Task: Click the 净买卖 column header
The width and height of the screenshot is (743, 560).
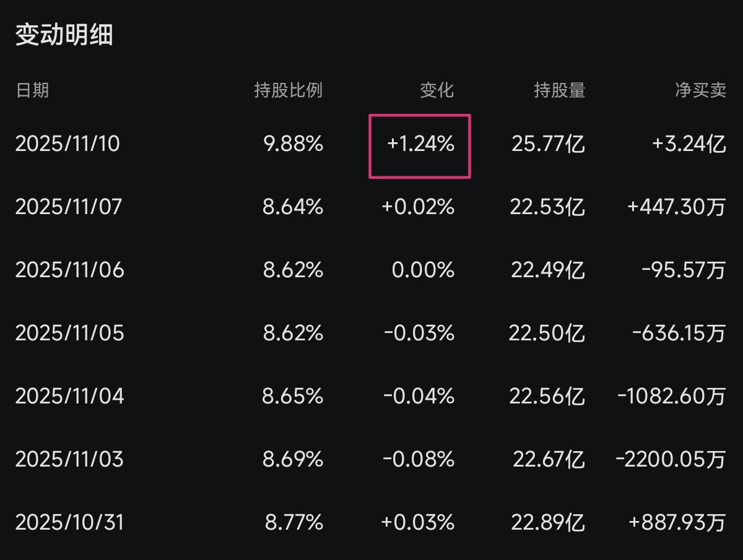Action: coord(700,90)
